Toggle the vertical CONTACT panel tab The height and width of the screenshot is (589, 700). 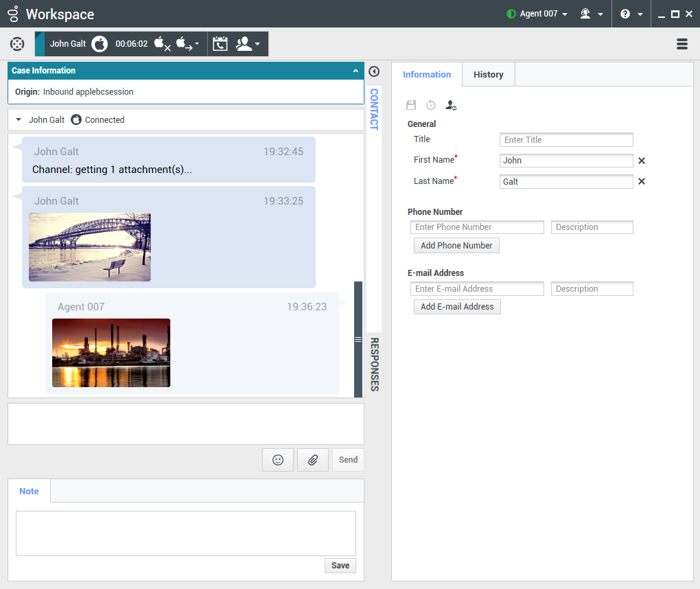pos(374,109)
